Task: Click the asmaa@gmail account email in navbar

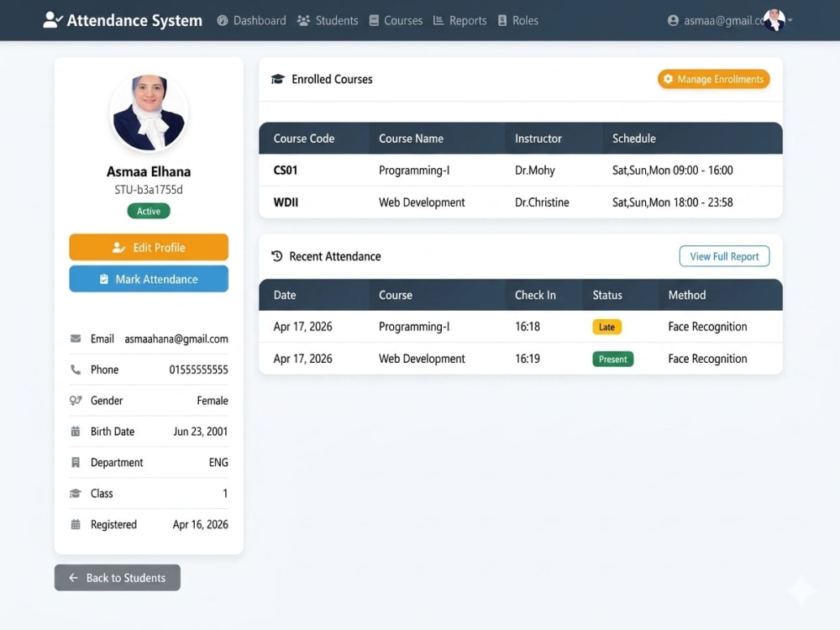Action: pos(724,20)
